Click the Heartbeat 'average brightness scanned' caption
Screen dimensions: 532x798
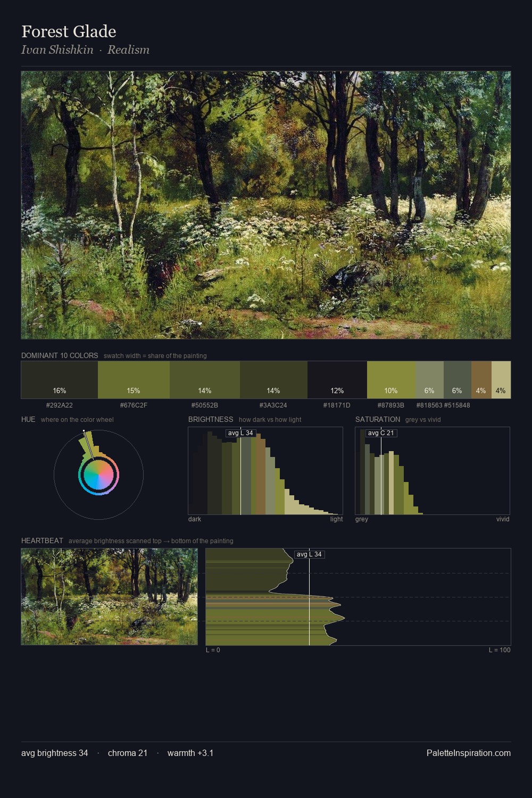pos(151,541)
